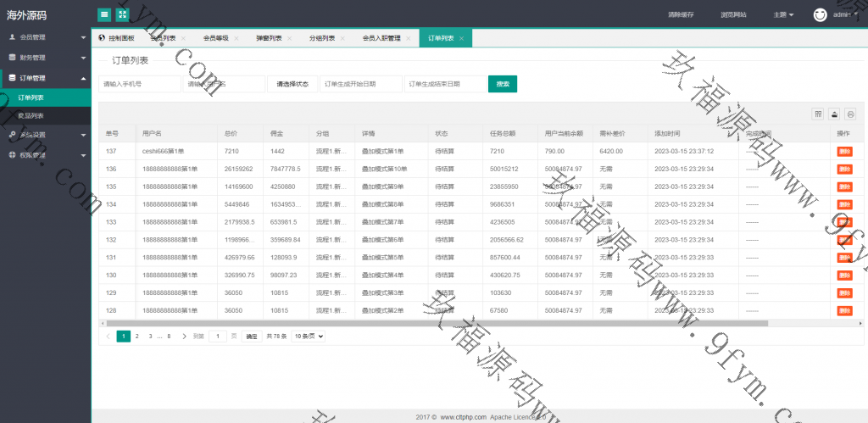Click the admin smiley avatar icon

pos(820,14)
